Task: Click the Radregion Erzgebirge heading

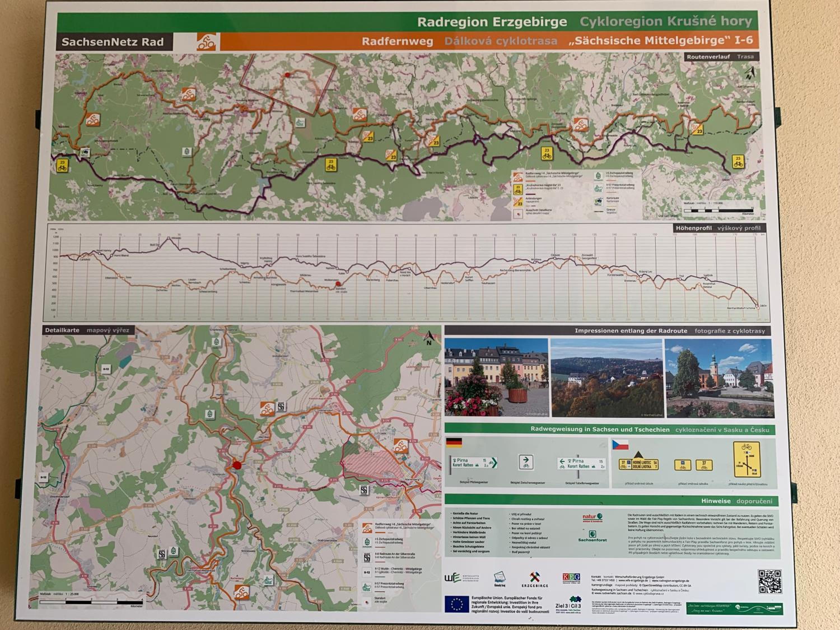Action: click(492, 22)
